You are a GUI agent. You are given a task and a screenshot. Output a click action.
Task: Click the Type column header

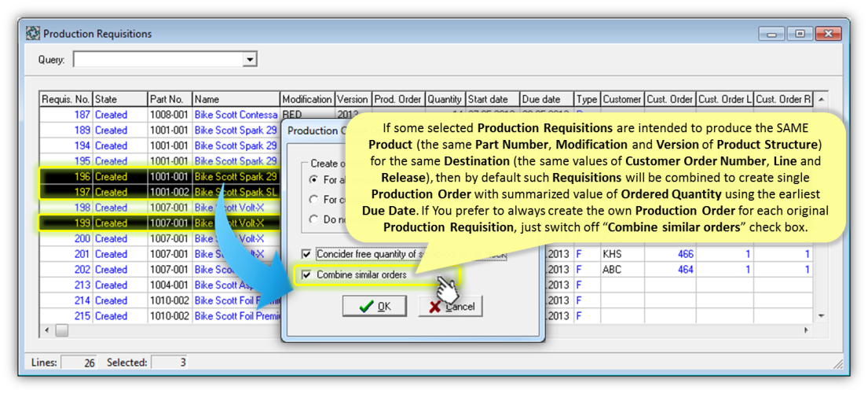587,99
